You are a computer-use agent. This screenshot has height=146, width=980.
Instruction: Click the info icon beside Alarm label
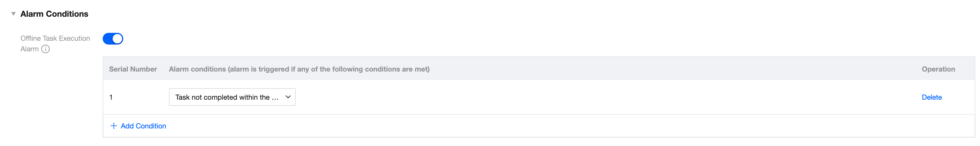(x=45, y=49)
